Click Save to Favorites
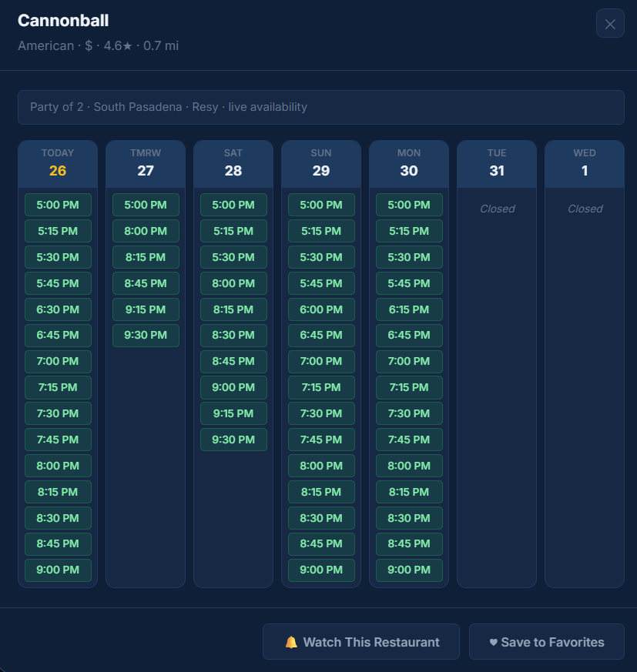 tap(546, 641)
